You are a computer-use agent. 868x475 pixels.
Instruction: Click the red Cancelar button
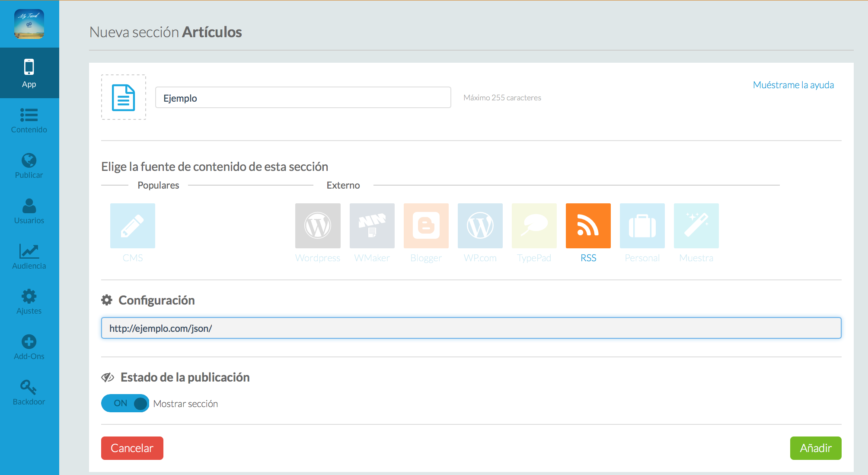pos(132,448)
